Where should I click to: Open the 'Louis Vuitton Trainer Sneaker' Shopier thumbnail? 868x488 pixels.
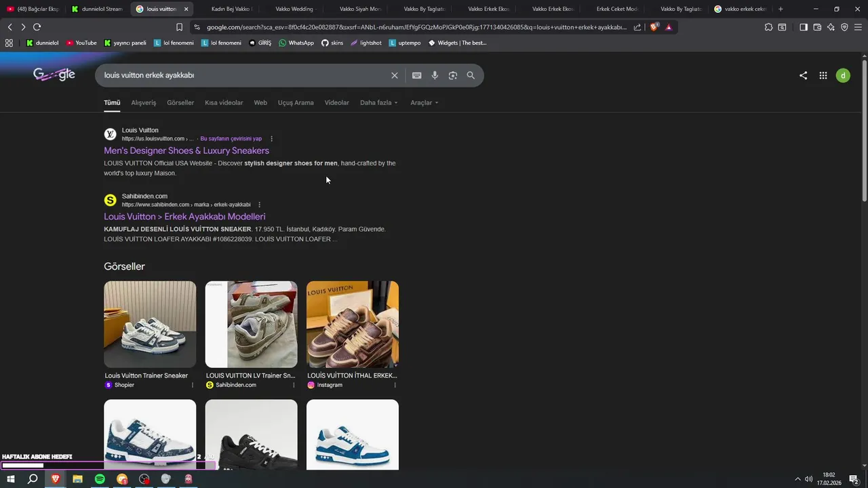point(150,325)
